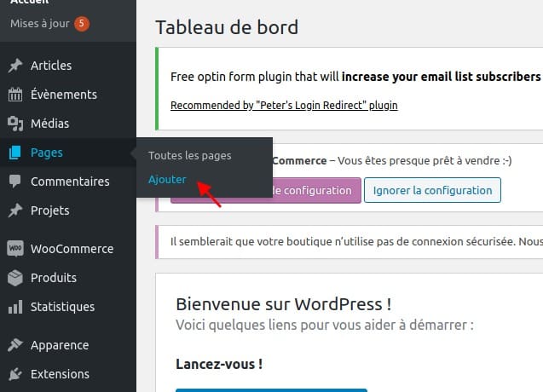Click the WooCommerce woo logo icon
Screen dimensions: 543x392
click(15, 249)
